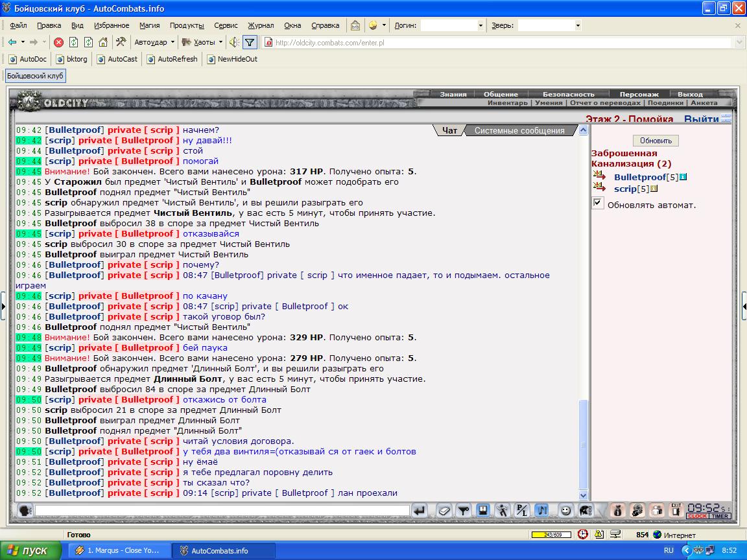
Task: Toggle the P/L chat button
Action: [522, 511]
